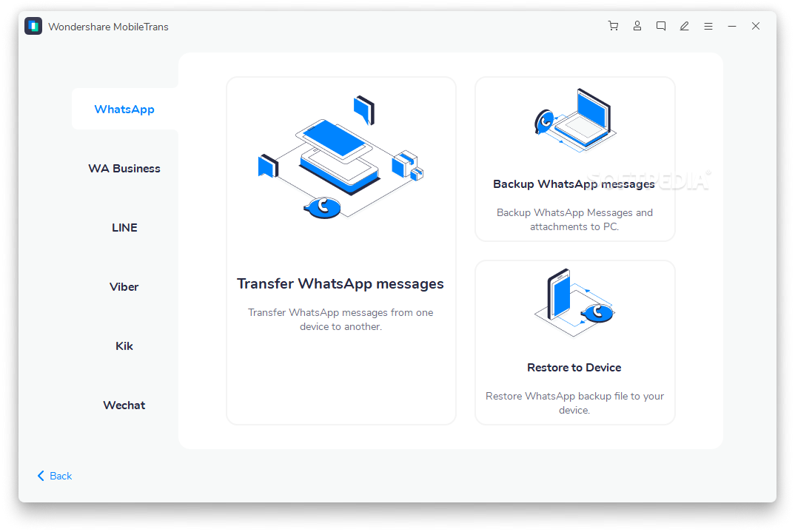Click the feedback chat icon

click(x=660, y=26)
